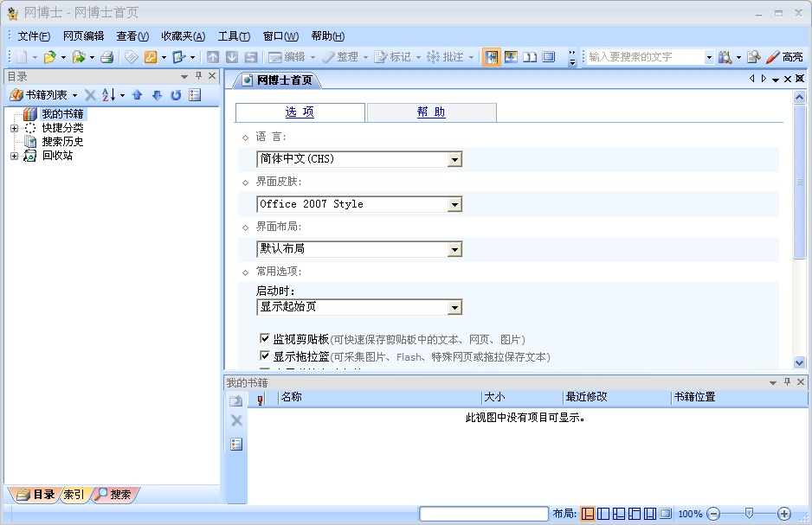Open the 收藏夹 menu
812x525 pixels.
pyautogui.click(x=183, y=36)
